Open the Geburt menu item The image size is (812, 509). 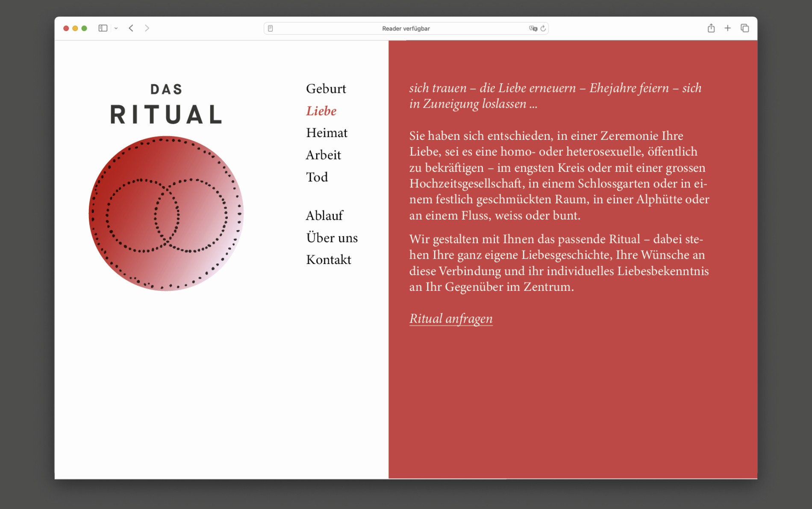point(326,89)
